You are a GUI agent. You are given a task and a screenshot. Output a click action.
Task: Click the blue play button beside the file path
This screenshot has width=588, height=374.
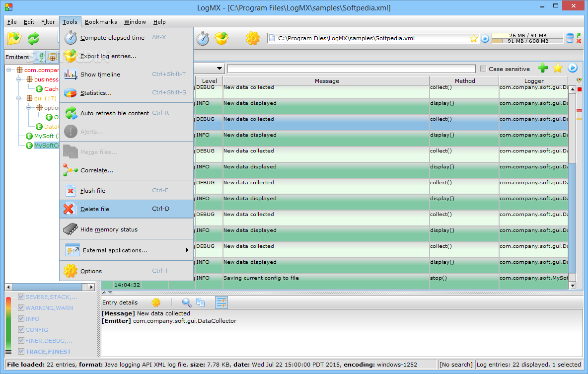[x=485, y=39]
